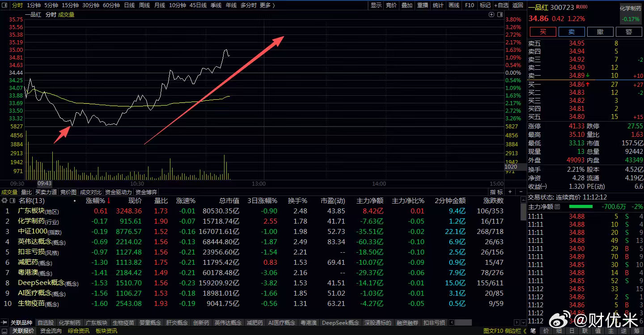The height and width of the screenshot is (335, 644).
Task: Select the 成交量 indicator tab
Action: pos(9,192)
